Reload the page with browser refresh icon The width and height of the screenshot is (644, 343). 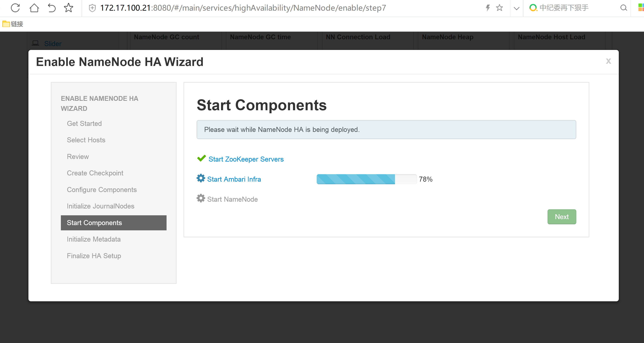click(15, 8)
